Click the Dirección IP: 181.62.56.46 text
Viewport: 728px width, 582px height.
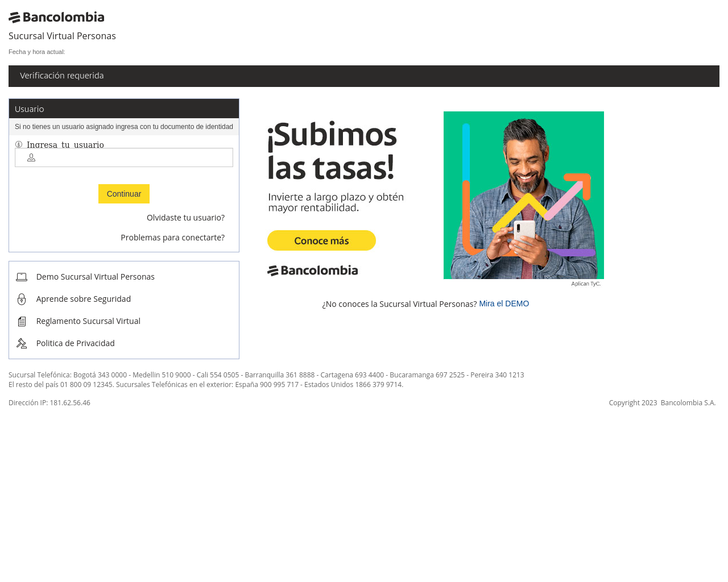[49, 403]
